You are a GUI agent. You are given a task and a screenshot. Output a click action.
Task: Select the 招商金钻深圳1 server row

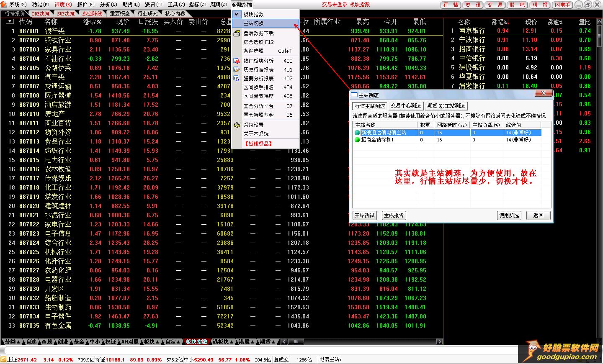point(447,140)
